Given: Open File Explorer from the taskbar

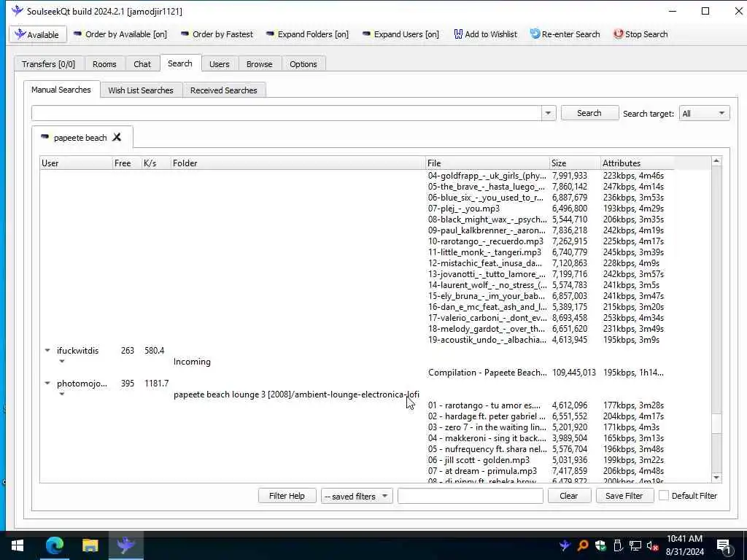Looking at the screenshot, I should [x=90, y=545].
